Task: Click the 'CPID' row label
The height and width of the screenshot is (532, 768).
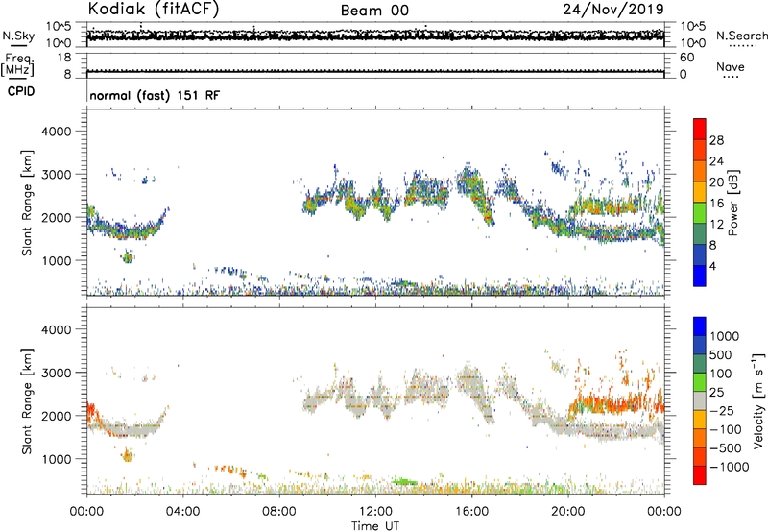Action: click(x=21, y=91)
